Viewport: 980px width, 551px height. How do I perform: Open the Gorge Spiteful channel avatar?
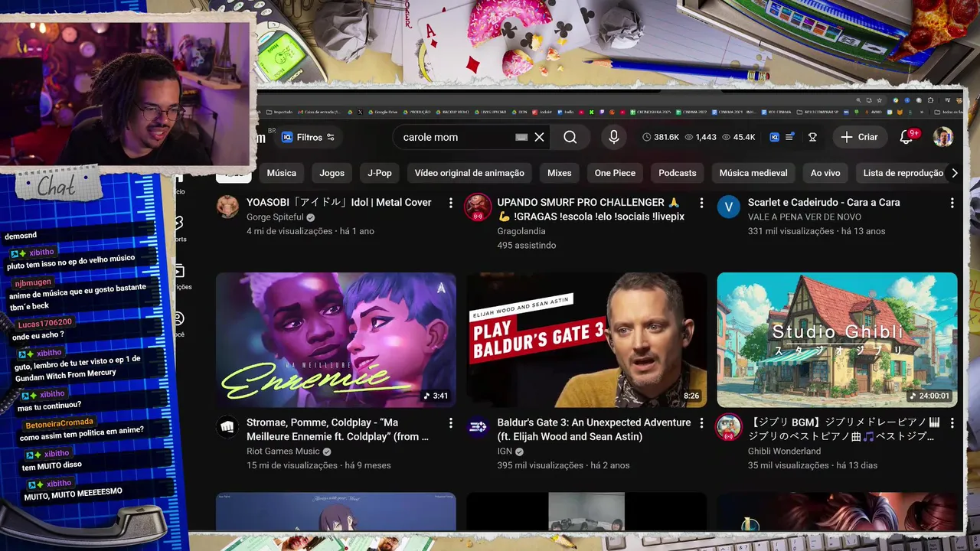tap(227, 207)
